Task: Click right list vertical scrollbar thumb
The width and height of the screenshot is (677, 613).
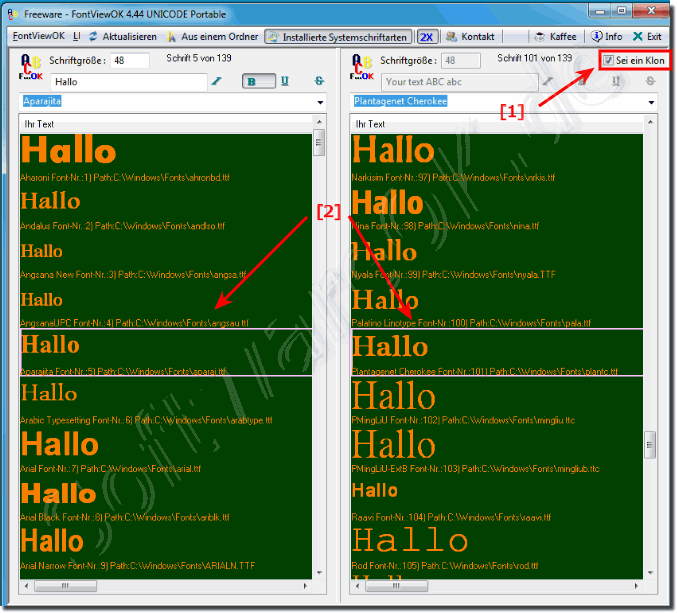Action: click(x=650, y=445)
